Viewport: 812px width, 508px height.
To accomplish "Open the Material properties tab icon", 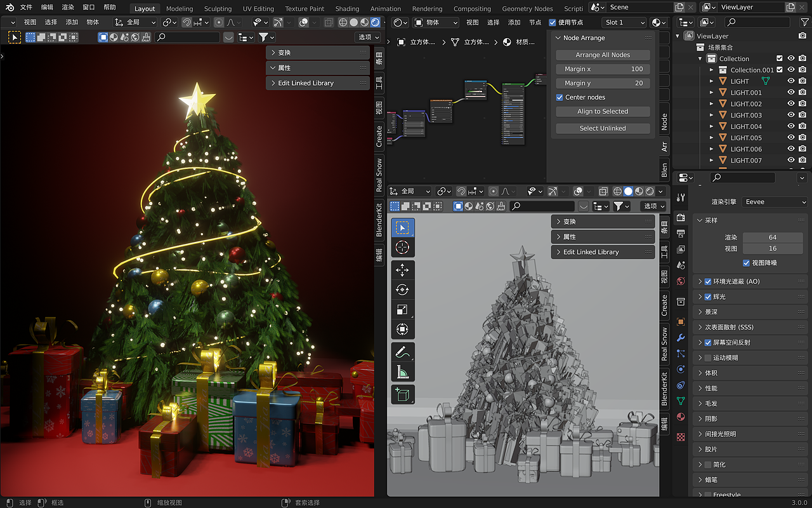I will [681, 417].
